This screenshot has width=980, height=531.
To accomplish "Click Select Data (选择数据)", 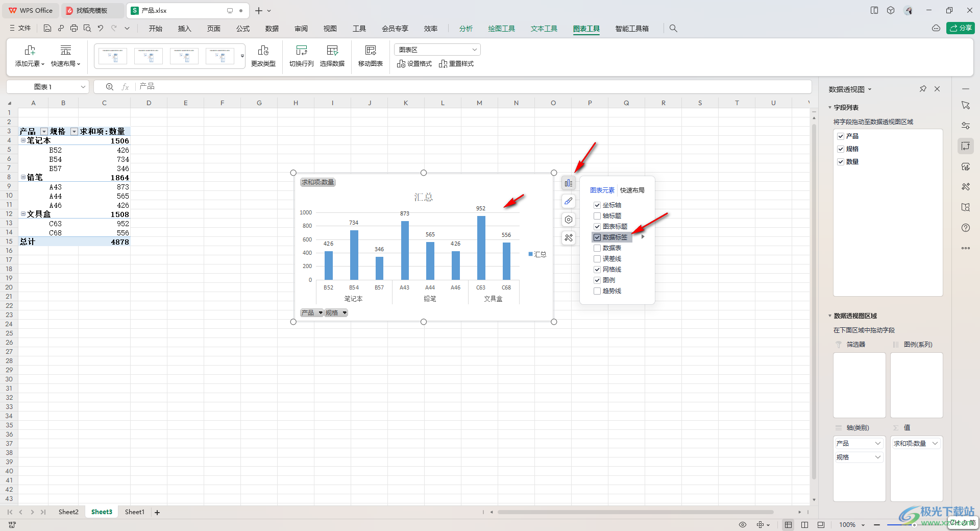I will coord(332,56).
